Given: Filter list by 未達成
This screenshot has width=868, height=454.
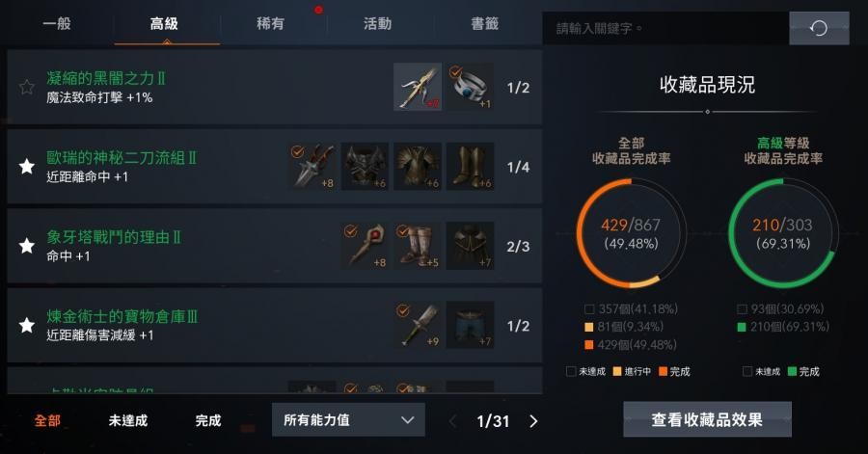Looking at the screenshot, I should 128,421.
